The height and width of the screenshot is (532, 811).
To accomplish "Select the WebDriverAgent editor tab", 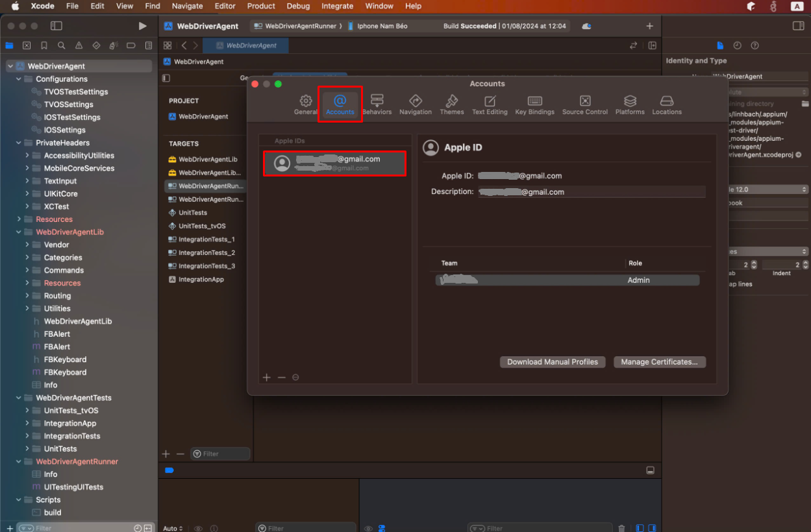I will [246, 45].
